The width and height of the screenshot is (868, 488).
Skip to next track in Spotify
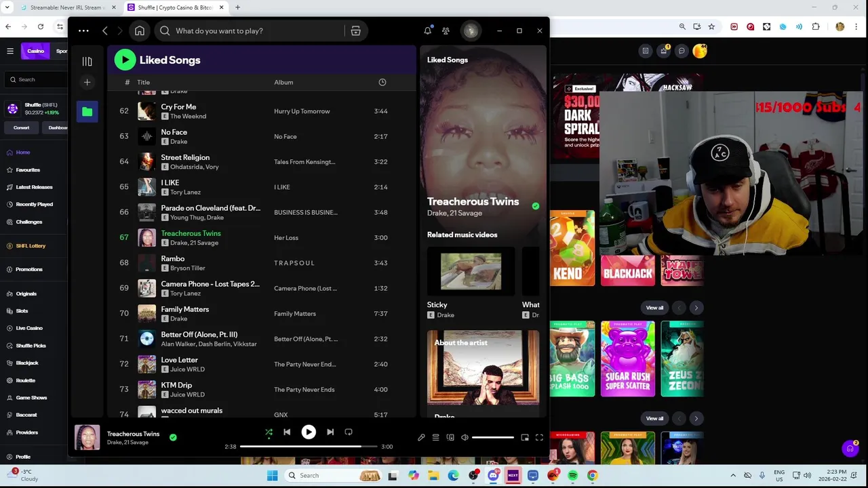[330, 432]
